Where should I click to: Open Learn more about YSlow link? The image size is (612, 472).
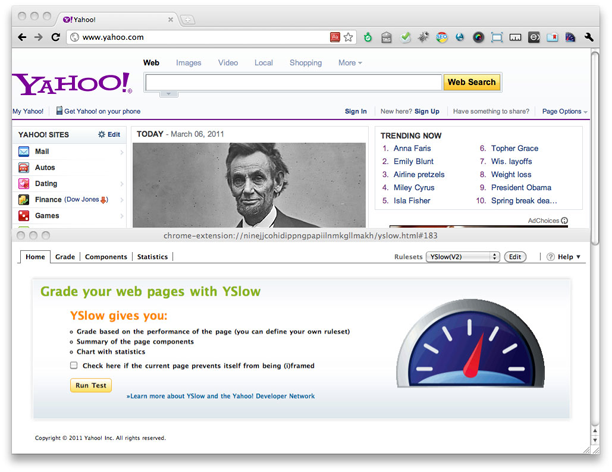click(221, 396)
